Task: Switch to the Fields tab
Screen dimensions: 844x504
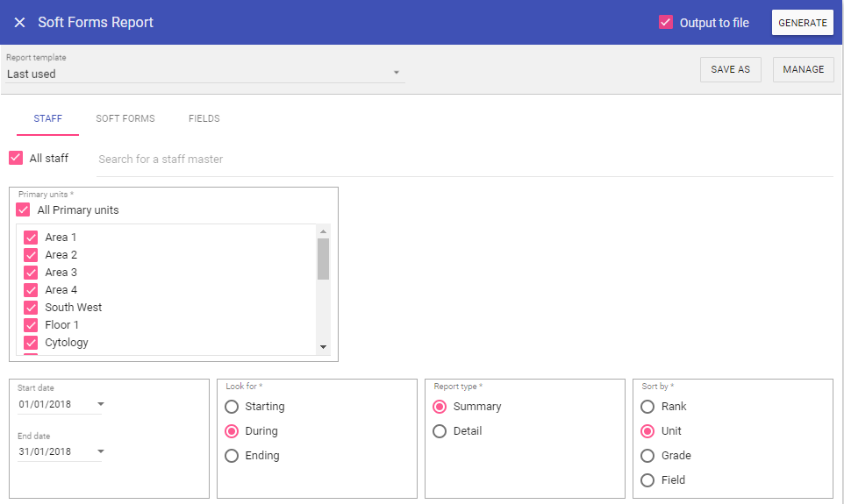Action: point(204,119)
